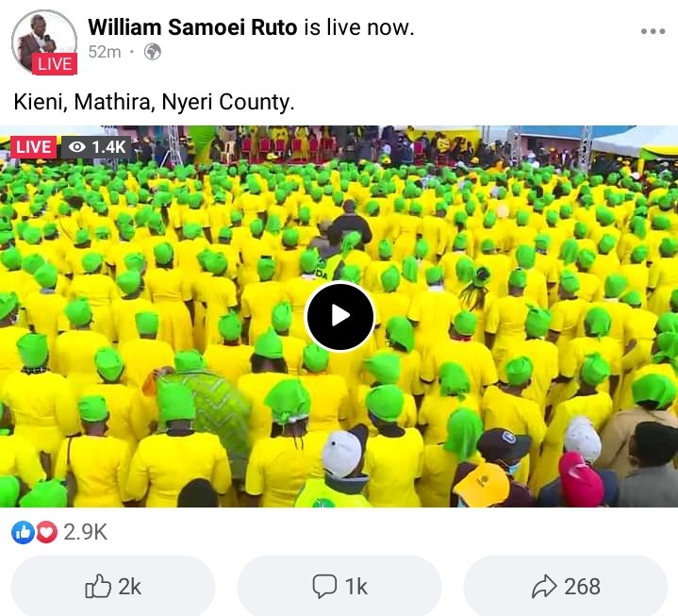Click the blue thumbs-up reaction icon
678x616 pixels.
[x=23, y=532]
